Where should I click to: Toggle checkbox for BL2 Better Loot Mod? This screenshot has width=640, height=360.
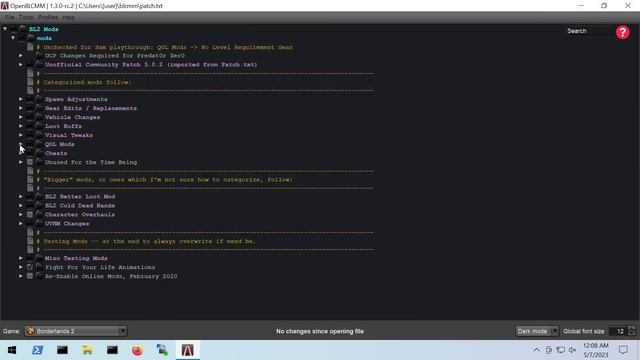30,196
